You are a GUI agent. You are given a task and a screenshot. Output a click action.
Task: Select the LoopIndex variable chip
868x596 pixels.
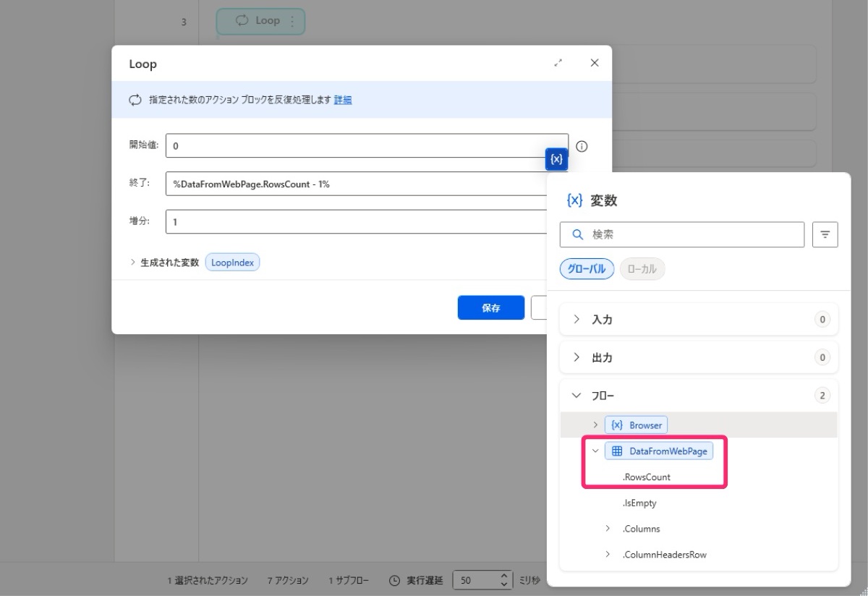[x=232, y=263]
